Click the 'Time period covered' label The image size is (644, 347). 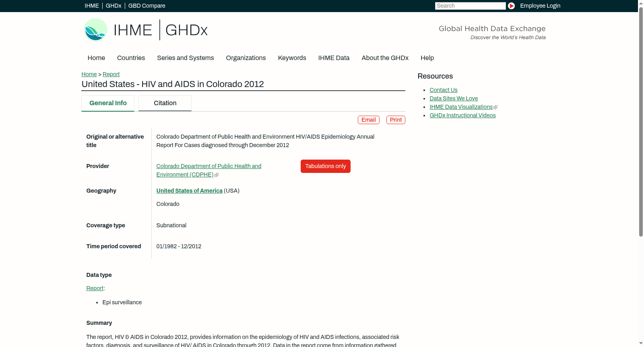click(x=114, y=246)
